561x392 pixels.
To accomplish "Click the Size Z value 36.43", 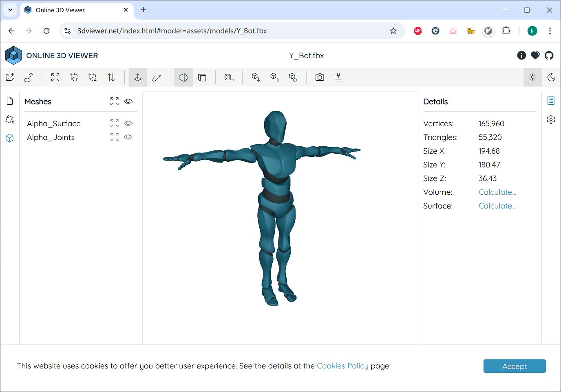I will (x=488, y=178).
